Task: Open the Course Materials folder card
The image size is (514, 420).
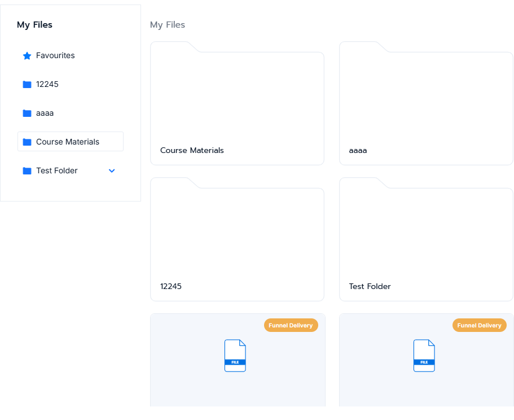Action: point(237,103)
